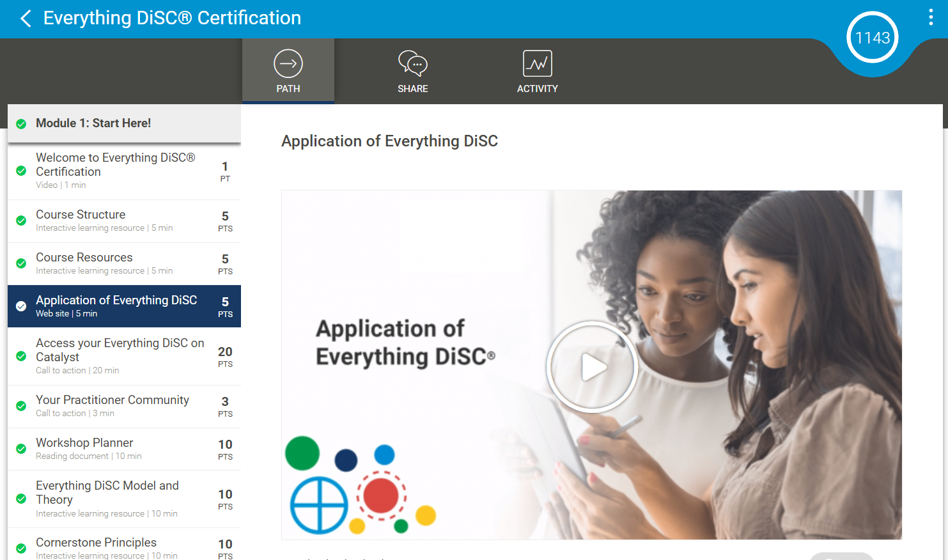Click the checkmark next to Cornerstone Principles
Image resolution: width=948 pixels, height=560 pixels.
[x=20, y=549]
